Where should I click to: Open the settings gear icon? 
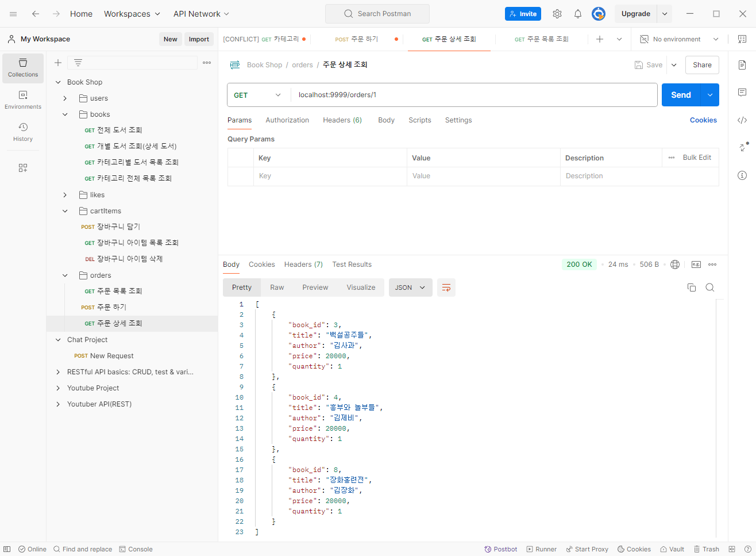(x=557, y=14)
